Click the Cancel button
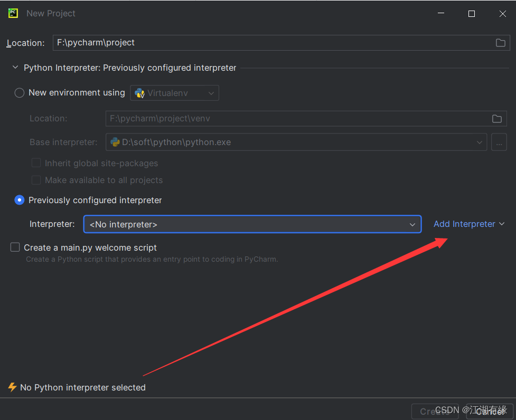 click(490, 412)
